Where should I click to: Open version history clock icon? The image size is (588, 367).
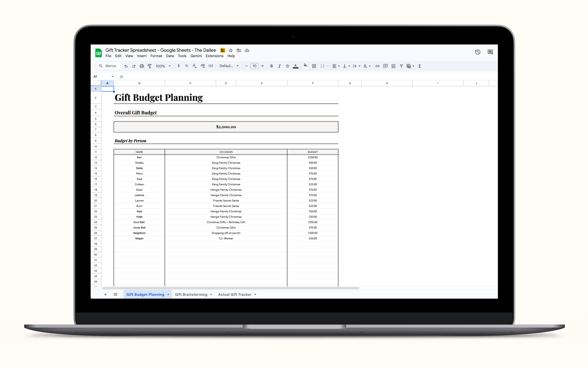point(477,52)
